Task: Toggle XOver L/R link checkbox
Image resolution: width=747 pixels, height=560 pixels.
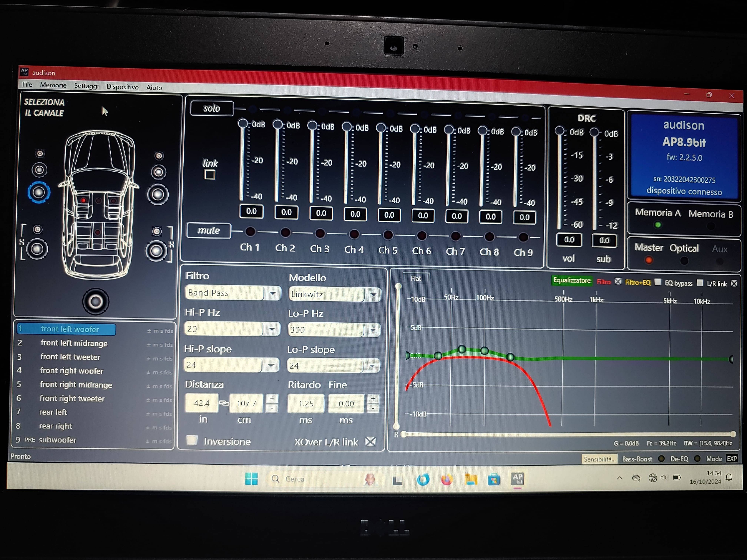Action: pos(371,441)
